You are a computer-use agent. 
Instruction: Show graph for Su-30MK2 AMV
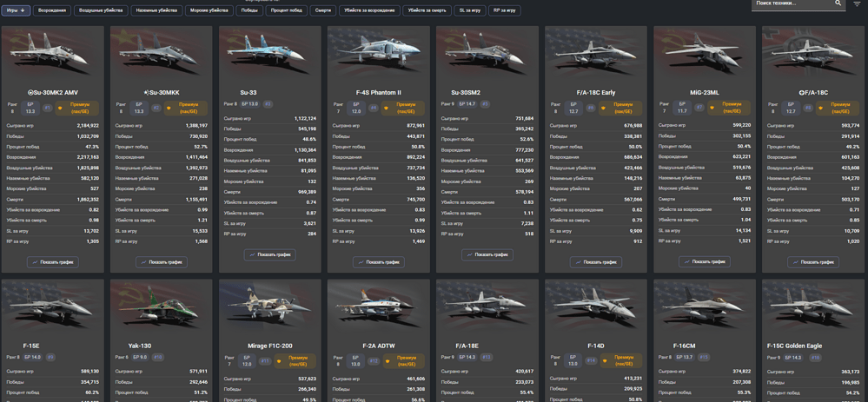click(53, 262)
